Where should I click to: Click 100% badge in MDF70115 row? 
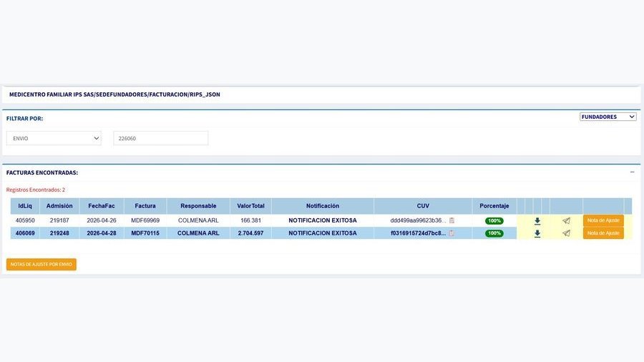[x=494, y=233]
